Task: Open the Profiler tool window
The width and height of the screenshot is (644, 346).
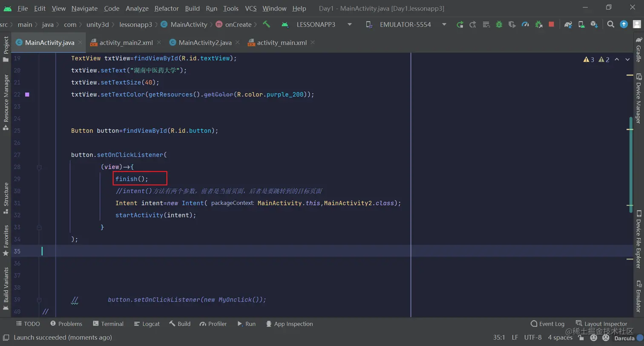Action: 213,324
